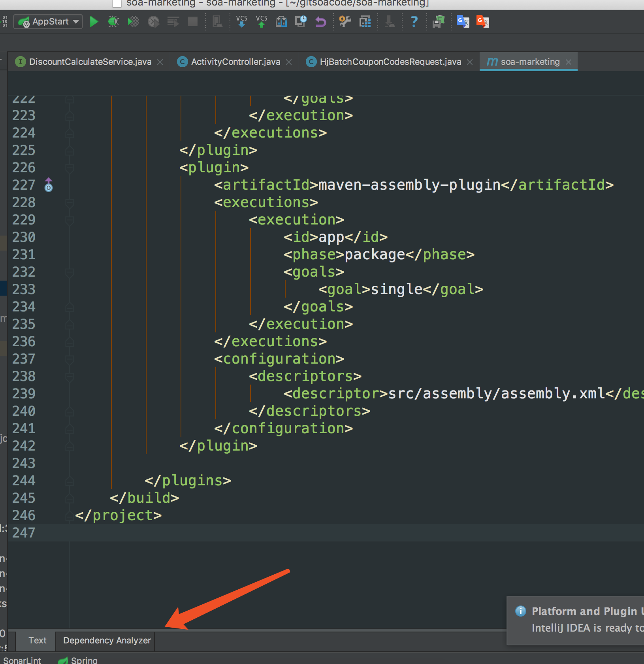Click the closing plugins tag
This screenshot has height=664, width=644.
click(x=188, y=481)
